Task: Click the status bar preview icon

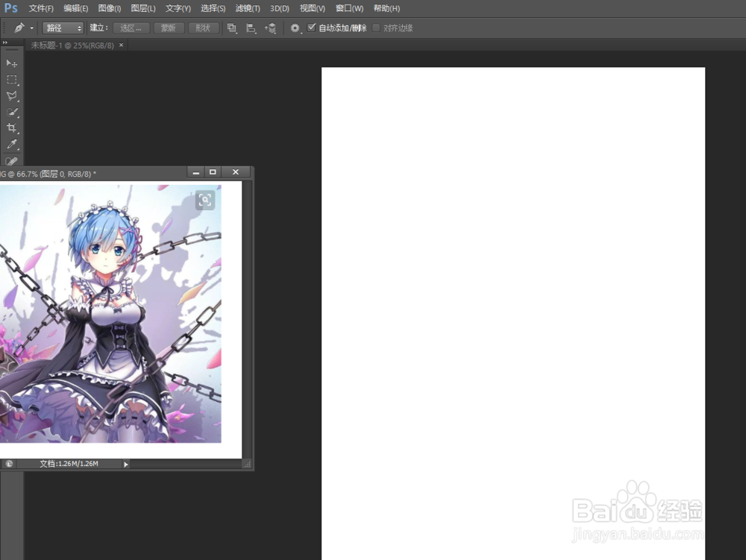Action: (8, 464)
